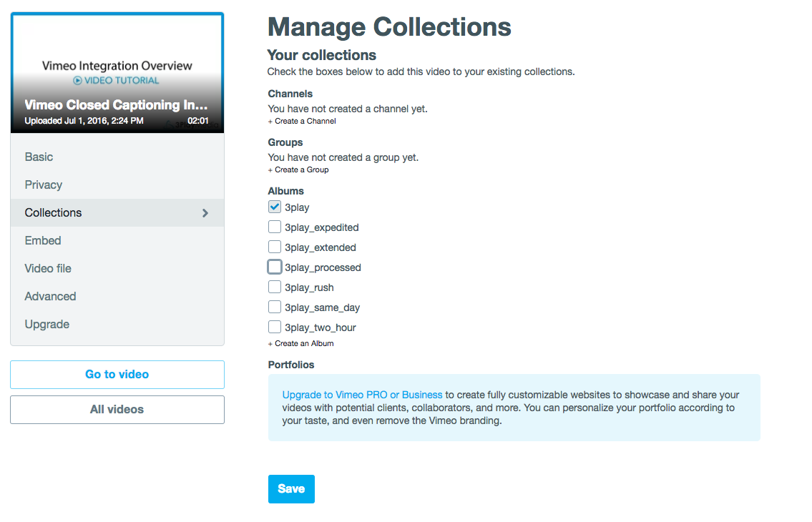Tick the 3play_extended album checkbox
This screenshot has width=812, height=522.
pos(275,247)
